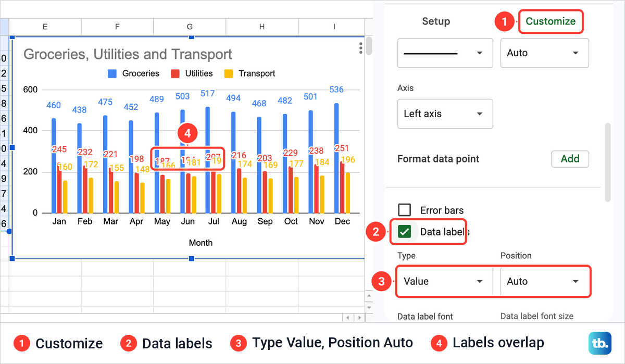Click the 196 Transport label for Dec

coord(348,160)
